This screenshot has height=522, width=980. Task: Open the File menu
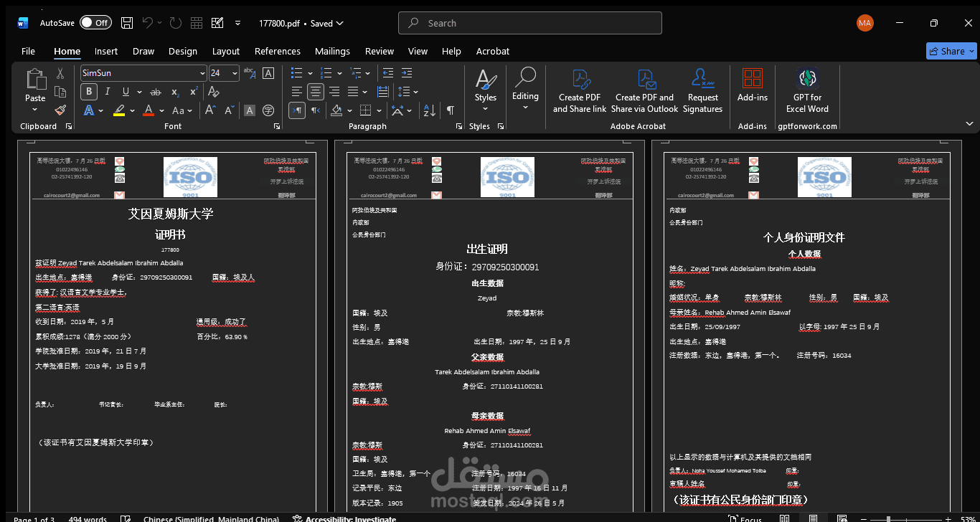pyautogui.click(x=28, y=51)
